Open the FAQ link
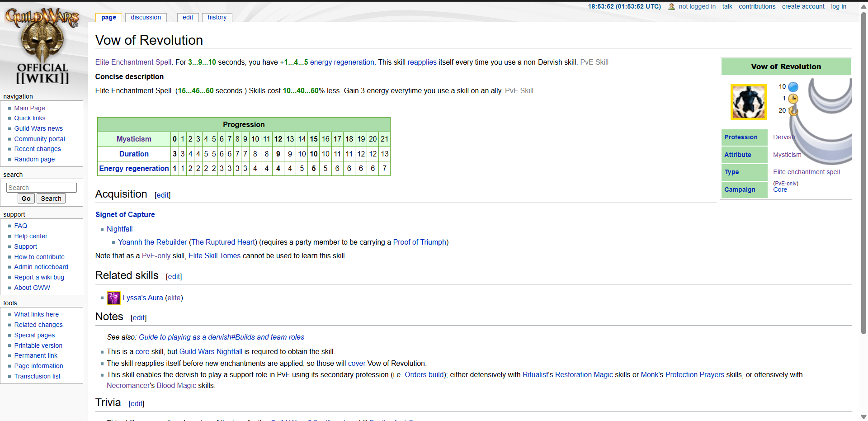This screenshot has height=421, width=868. pyautogui.click(x=20, y=226)
